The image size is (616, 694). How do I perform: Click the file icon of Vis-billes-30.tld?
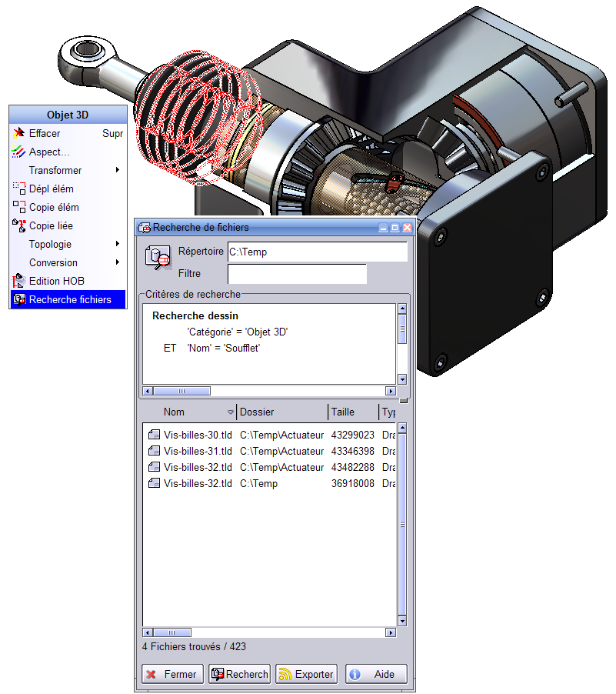154,435
